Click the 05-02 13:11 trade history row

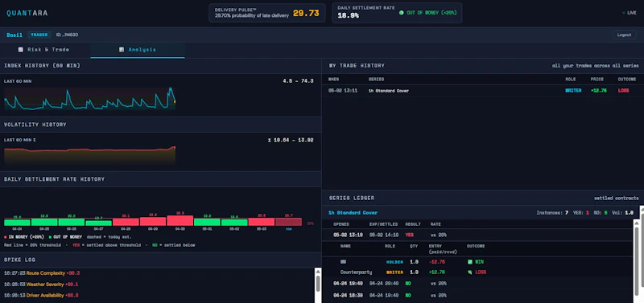pos(482,91)
